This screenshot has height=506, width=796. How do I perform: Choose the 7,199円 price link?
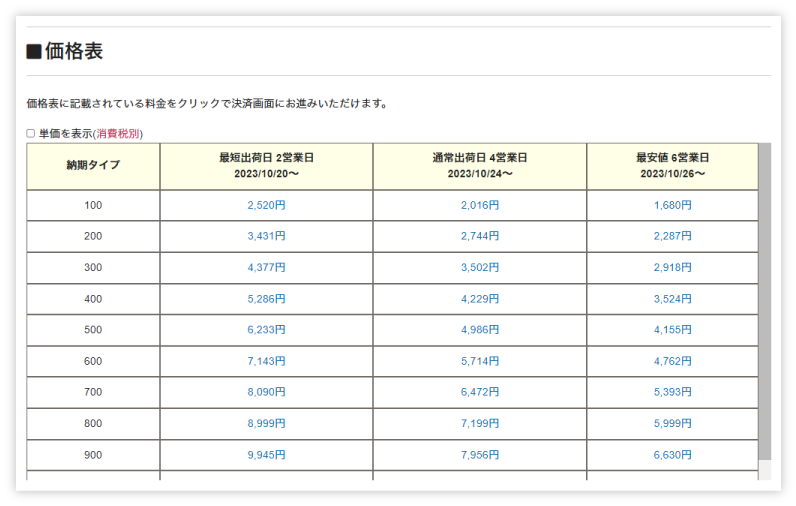tap(480, 424)
